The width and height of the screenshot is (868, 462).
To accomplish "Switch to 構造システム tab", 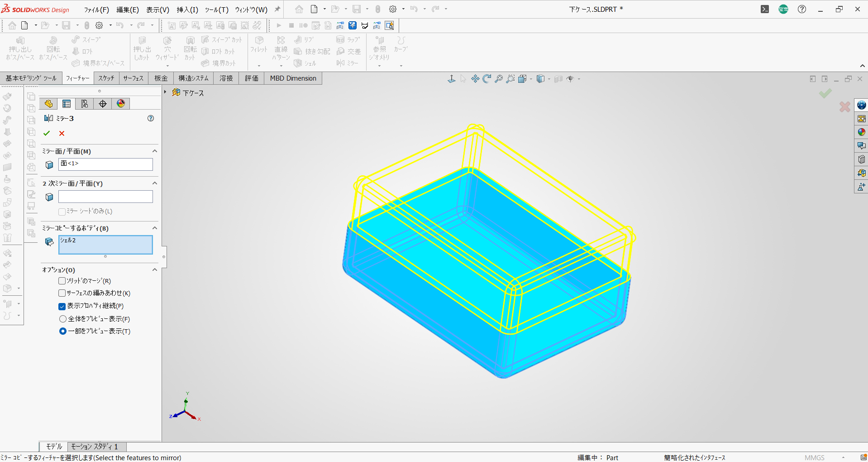I will (x=193, y=78).
